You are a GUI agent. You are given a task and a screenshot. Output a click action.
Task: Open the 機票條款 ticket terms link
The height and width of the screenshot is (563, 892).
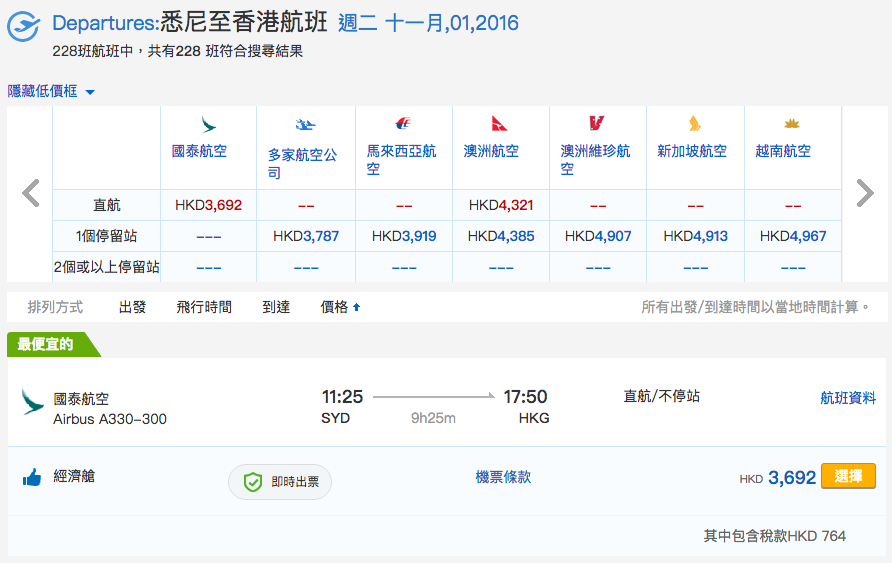click(503, 477)
